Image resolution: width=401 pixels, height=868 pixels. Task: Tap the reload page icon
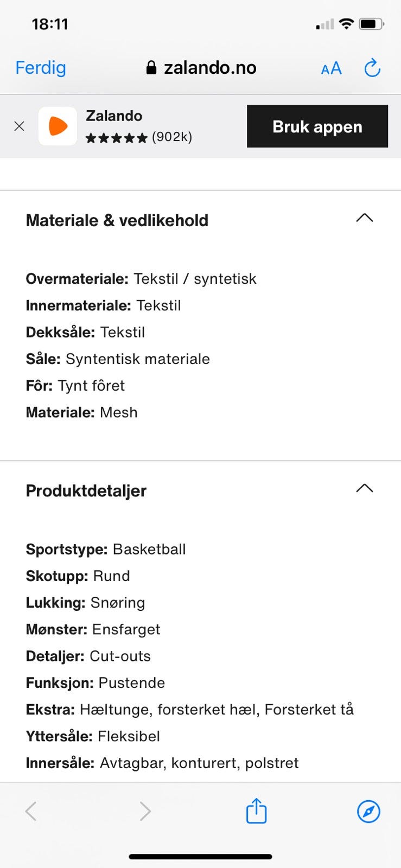(x=372, y=68)
